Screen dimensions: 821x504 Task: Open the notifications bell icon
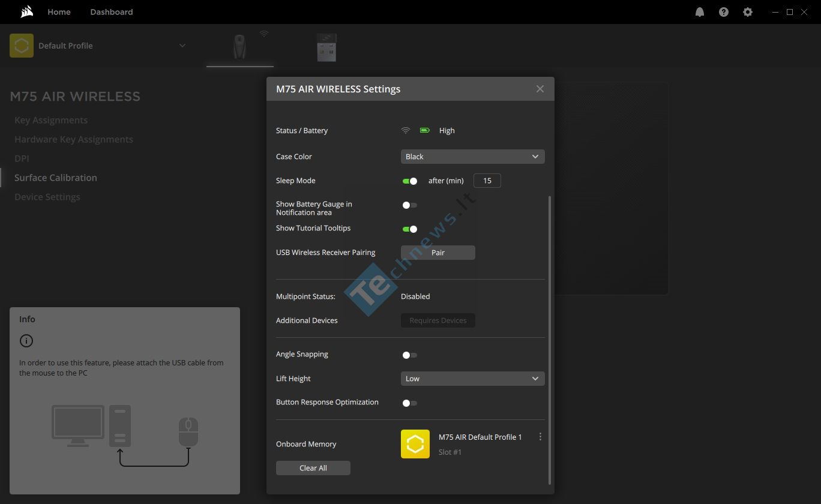(700, 12)
